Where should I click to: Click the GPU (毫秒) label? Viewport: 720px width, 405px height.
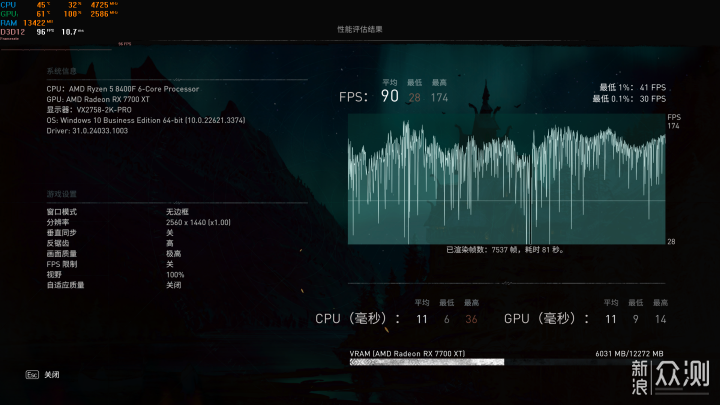(x=546, y=319)
